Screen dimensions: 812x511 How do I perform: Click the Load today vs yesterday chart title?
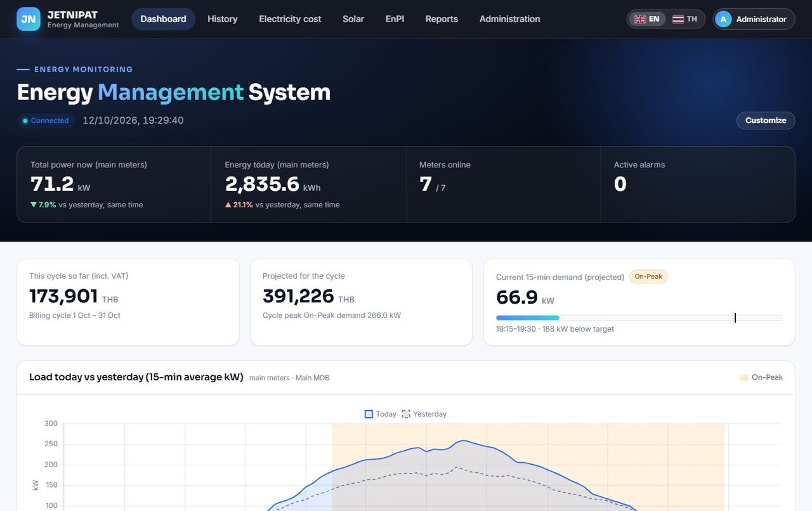(x=136, y=377)
